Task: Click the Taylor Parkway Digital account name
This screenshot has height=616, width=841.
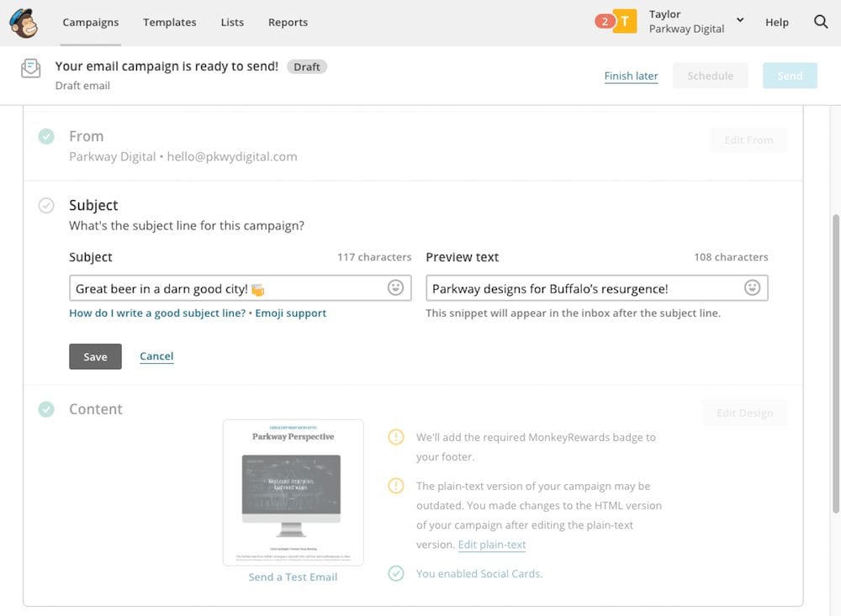Action: click(x=686, y=22)
